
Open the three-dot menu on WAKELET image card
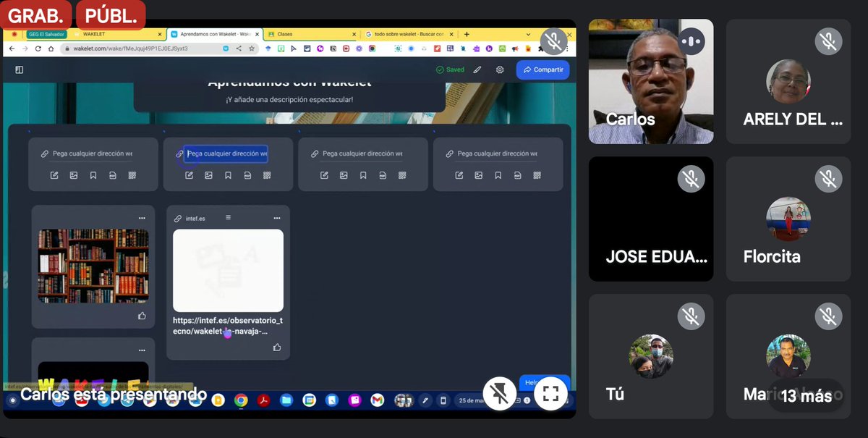click(x=142, y=350)
